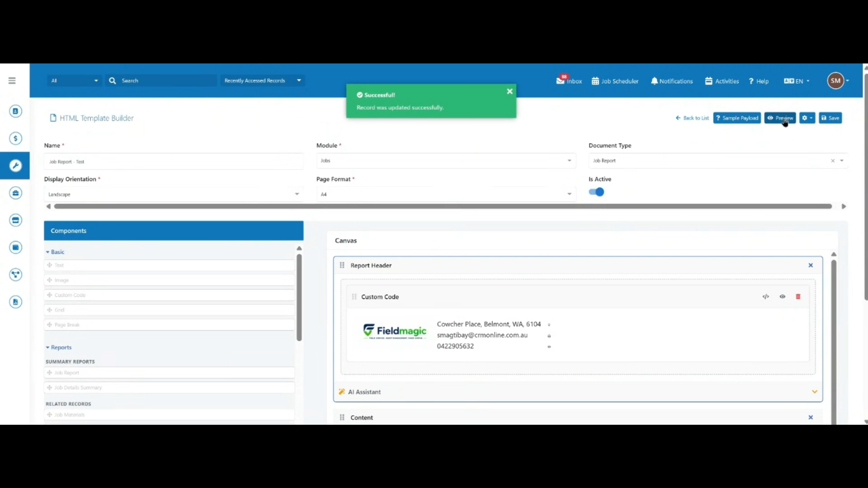Open the hamburger navigation menu
The width and height of the screenshot is (868, 488).
[x=12, y=80]
